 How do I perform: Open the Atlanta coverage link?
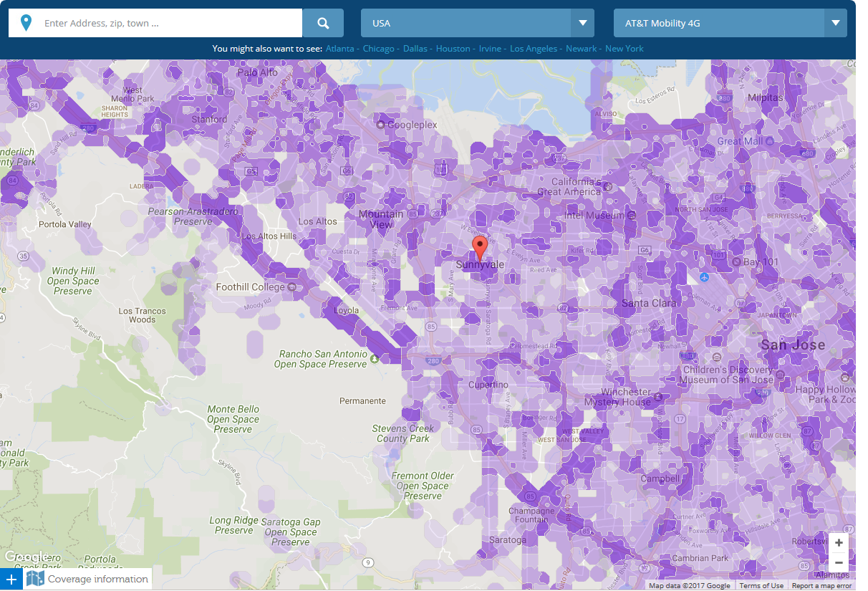(x=340, y=49)
